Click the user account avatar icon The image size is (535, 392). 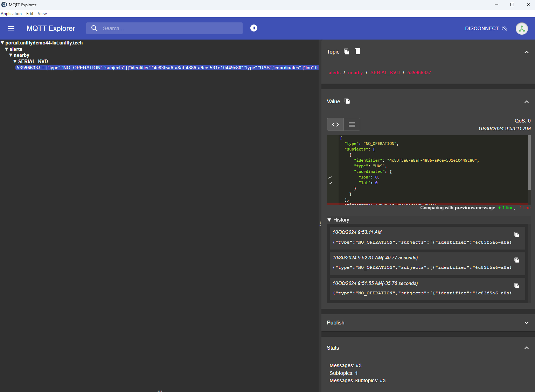(x=522, y=28)
